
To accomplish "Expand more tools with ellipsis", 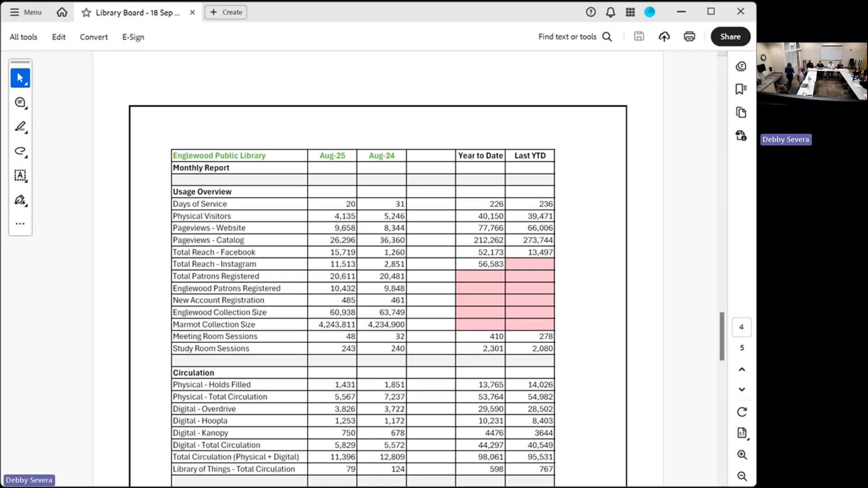I will tap(20, 224).
